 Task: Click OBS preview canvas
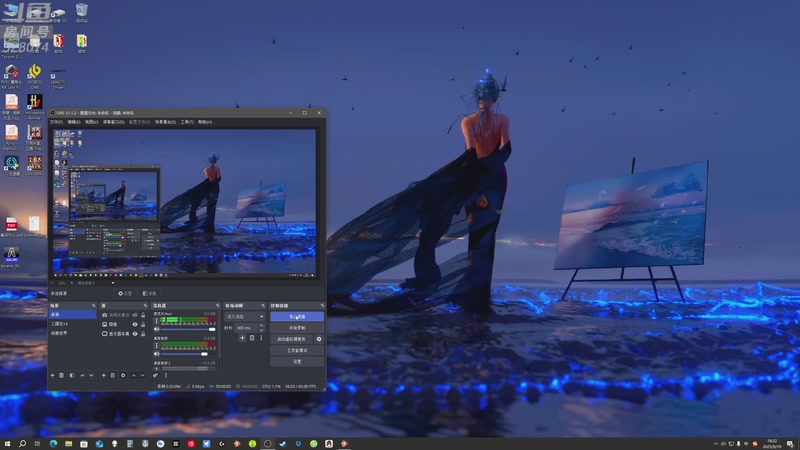[x=185, y=203]
